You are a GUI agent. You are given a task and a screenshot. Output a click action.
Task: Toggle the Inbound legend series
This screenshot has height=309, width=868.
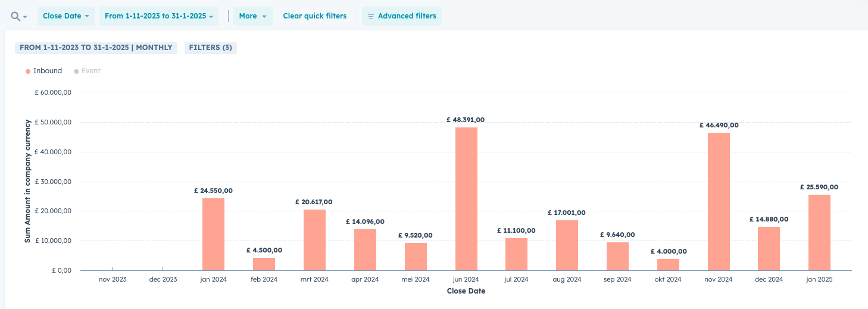43,71
